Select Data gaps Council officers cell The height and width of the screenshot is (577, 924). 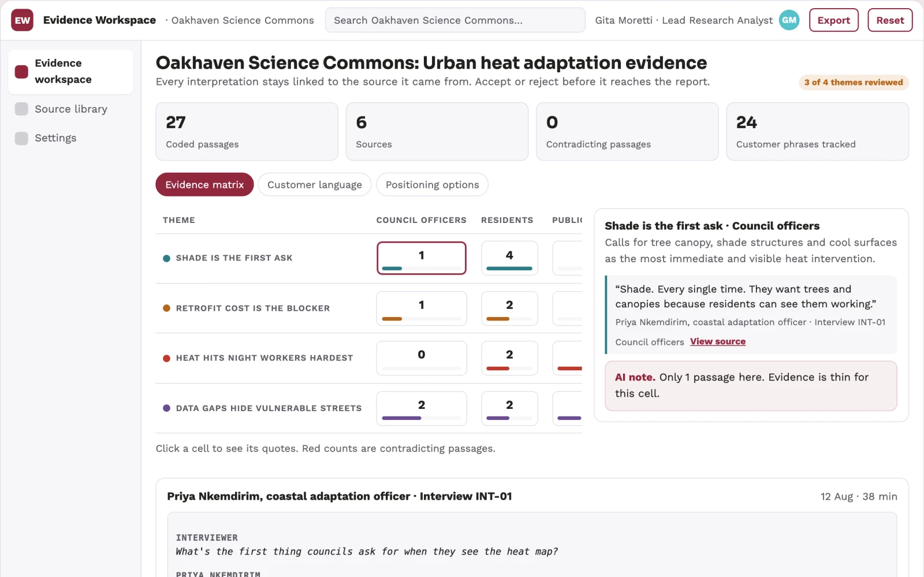[x=422, y=408]
